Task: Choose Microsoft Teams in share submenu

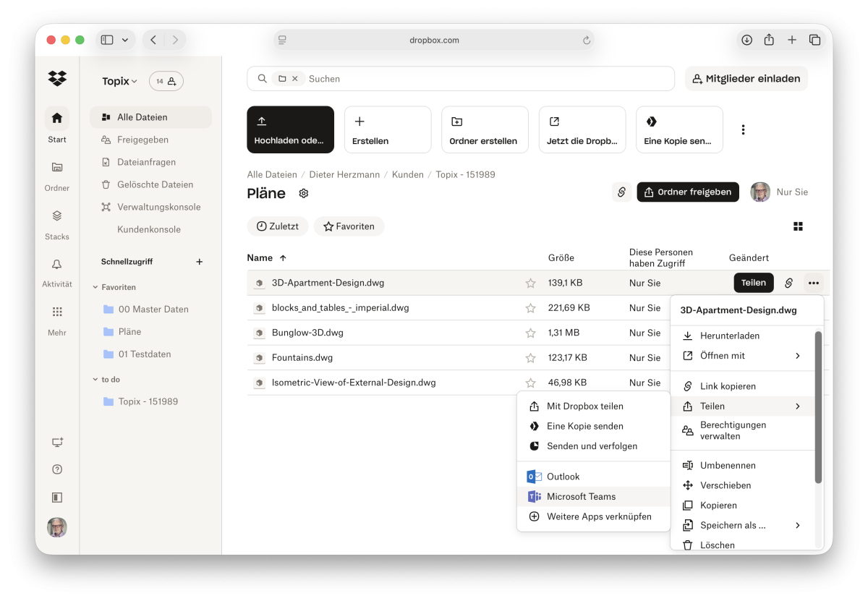Action: click(x=594, y=496)
